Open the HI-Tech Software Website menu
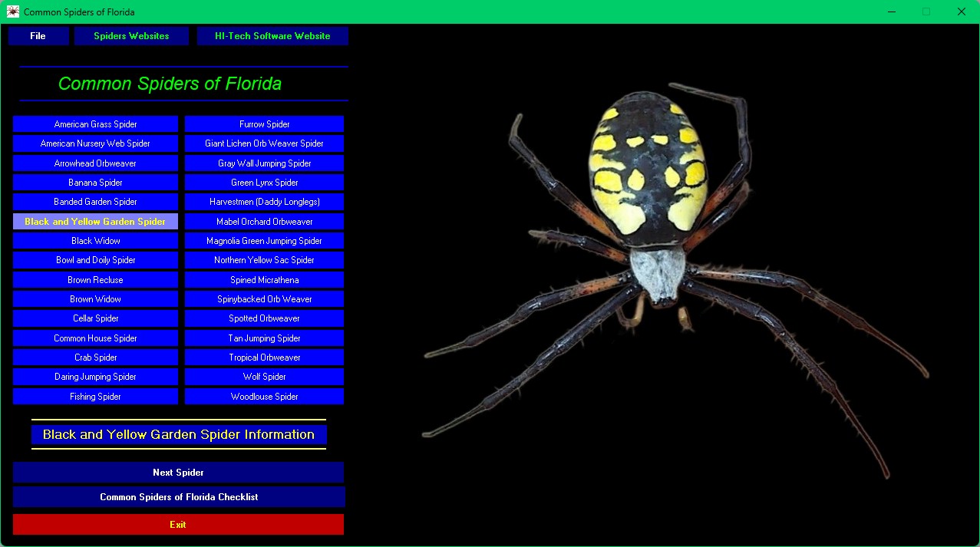 272,36
